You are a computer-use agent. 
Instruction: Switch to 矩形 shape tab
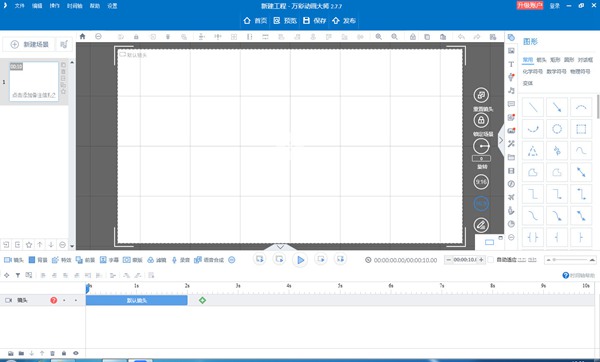(555, 60)
